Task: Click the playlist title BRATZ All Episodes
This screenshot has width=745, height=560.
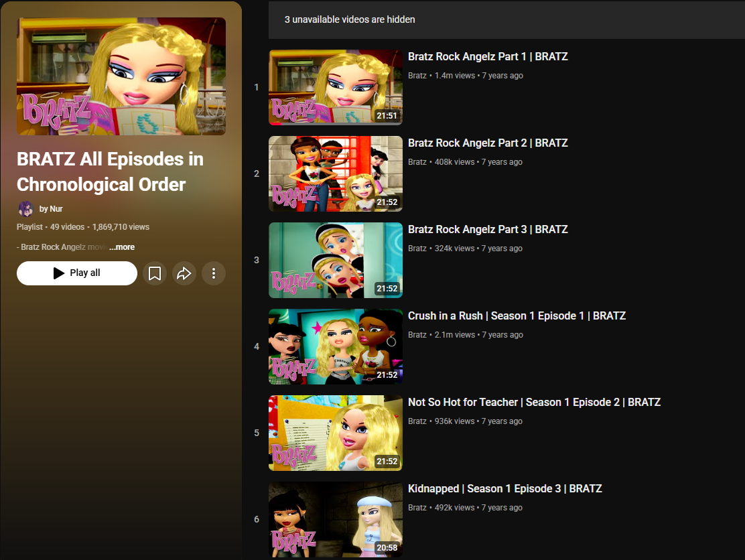Action: coord(111,172)
